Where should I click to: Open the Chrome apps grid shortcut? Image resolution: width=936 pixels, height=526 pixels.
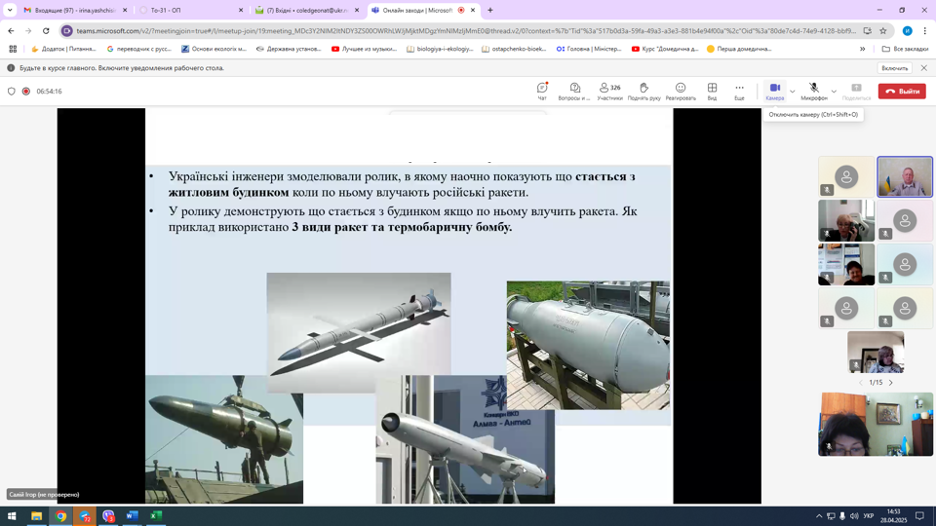pos(13,49)
